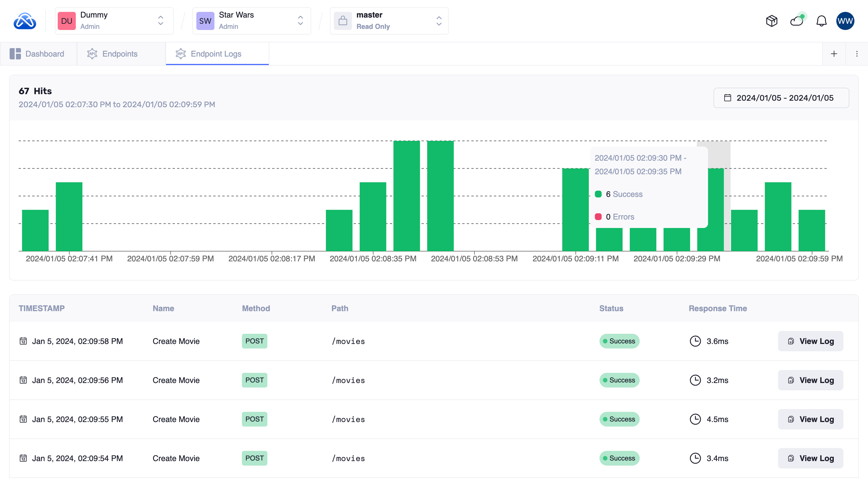Screen dimensions: 868x482
Task: Expand the Dummy organization dropdown
Action: [160, 21]
